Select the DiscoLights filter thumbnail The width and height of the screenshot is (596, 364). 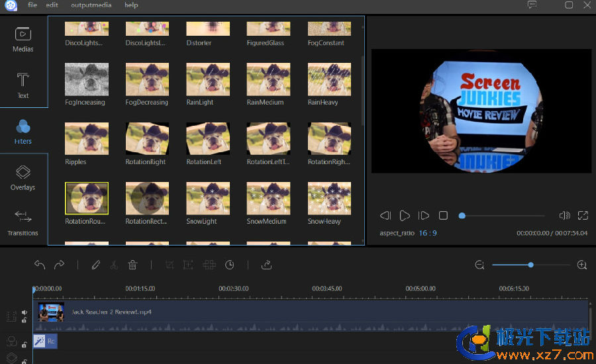click(x=87, y=28)
